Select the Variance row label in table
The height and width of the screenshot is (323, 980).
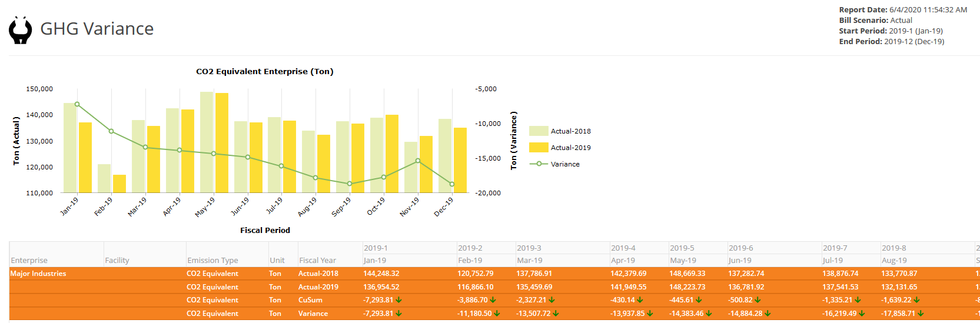point(313,314)
